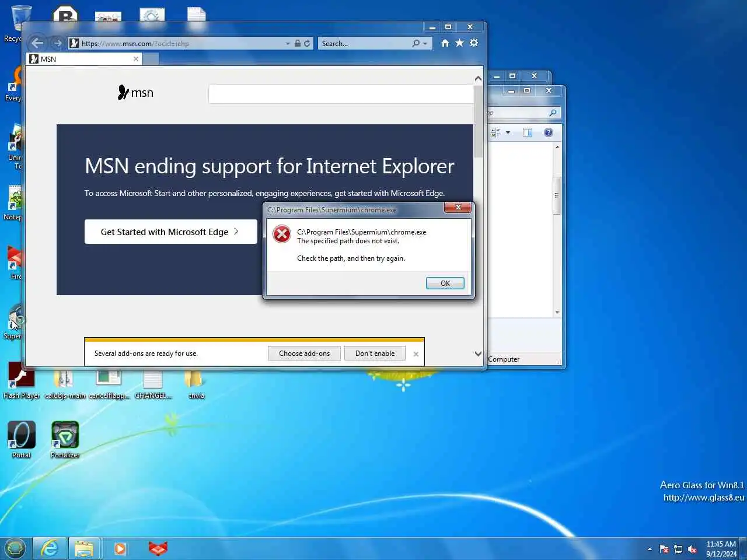Click the URL address field in IE

click(181, 44)
